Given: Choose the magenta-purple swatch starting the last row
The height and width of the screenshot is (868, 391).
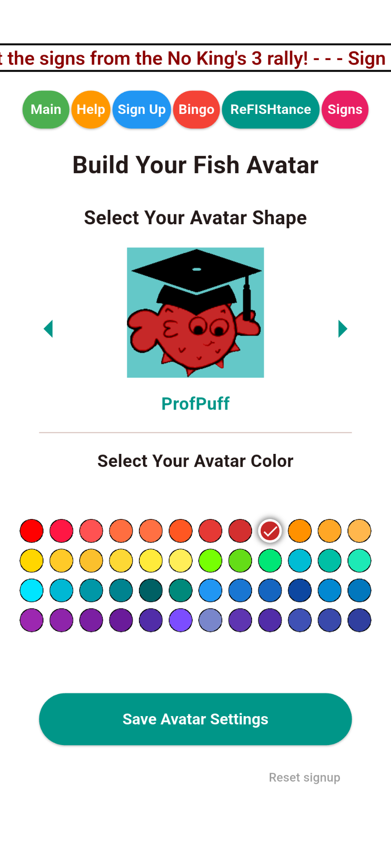Looking at the screenshot, I should tap(32, 620).
